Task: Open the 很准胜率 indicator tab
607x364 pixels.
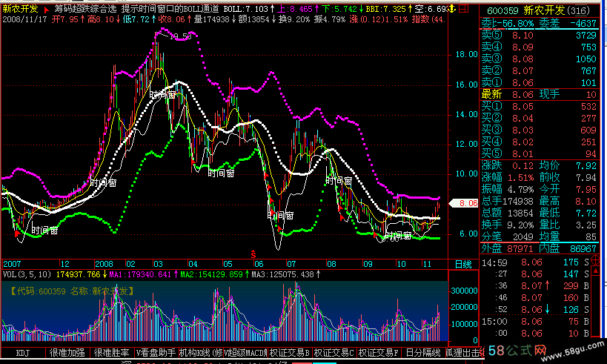Action: (111, 353)
